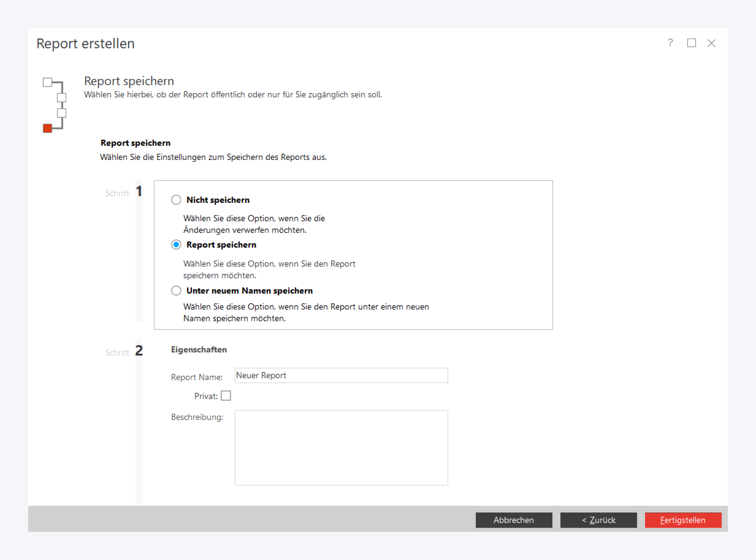
Task: Click the first wizard step square
Action: pyautogui.click(x=47, y=82)
